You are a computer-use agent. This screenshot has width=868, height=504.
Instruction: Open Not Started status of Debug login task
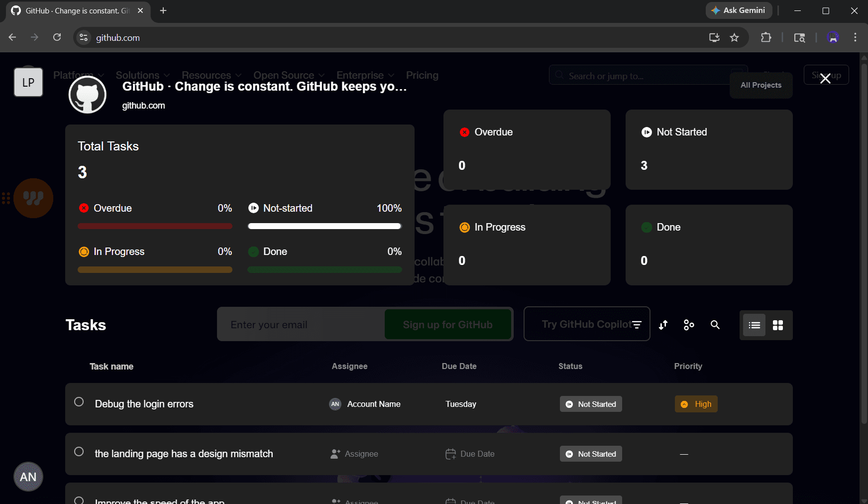pyautogui.click(x=591, y=404)
